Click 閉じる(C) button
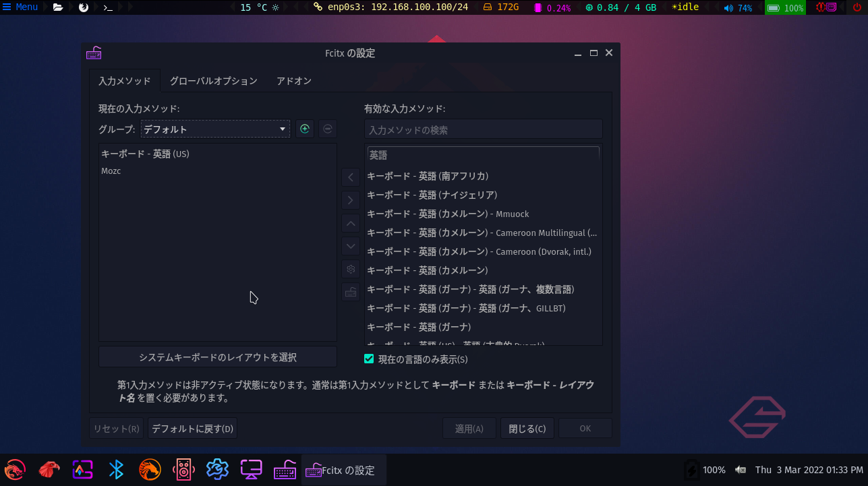868x486 pixels. tap(527, 429)
